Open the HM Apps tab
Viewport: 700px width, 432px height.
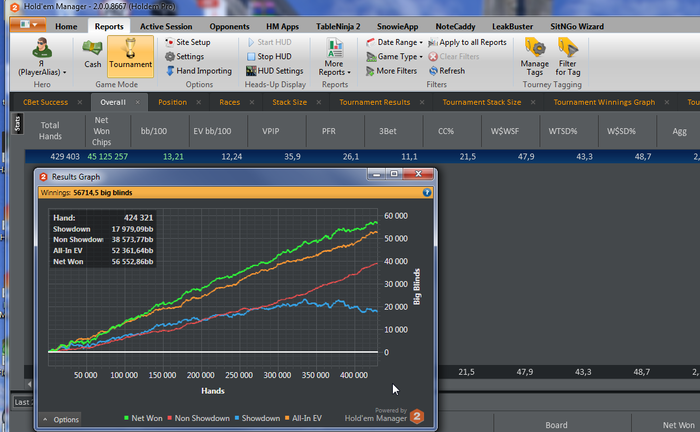click(x=282, y=26)
